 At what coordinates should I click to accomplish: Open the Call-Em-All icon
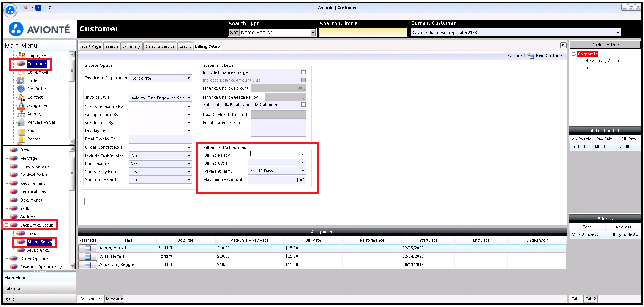point(21,72)
